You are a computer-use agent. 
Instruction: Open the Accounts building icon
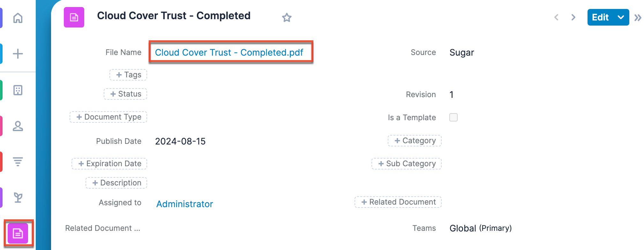pyautogui.click(x=18, y=90)
